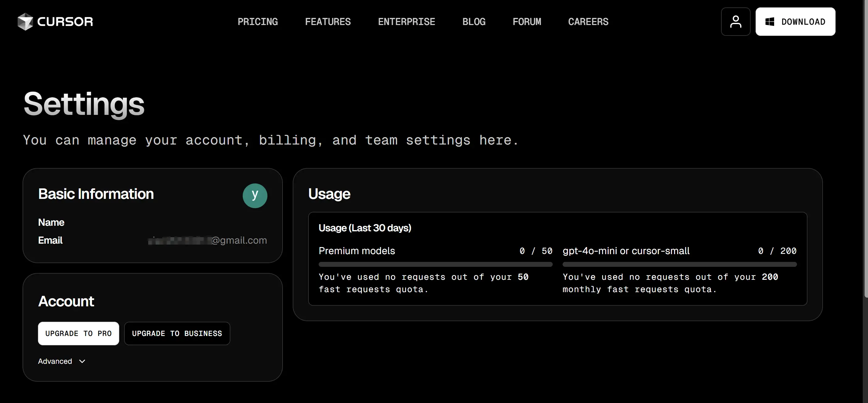Click the '0 / 50' usage count

(x=536, y=251)
